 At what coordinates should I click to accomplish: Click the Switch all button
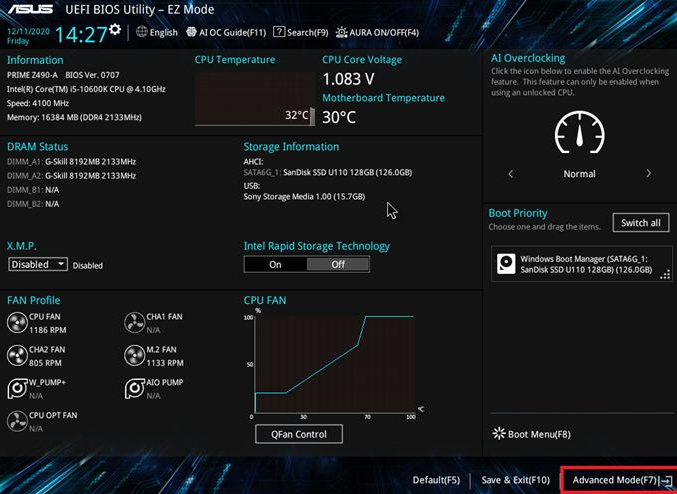tap(641, 223)
